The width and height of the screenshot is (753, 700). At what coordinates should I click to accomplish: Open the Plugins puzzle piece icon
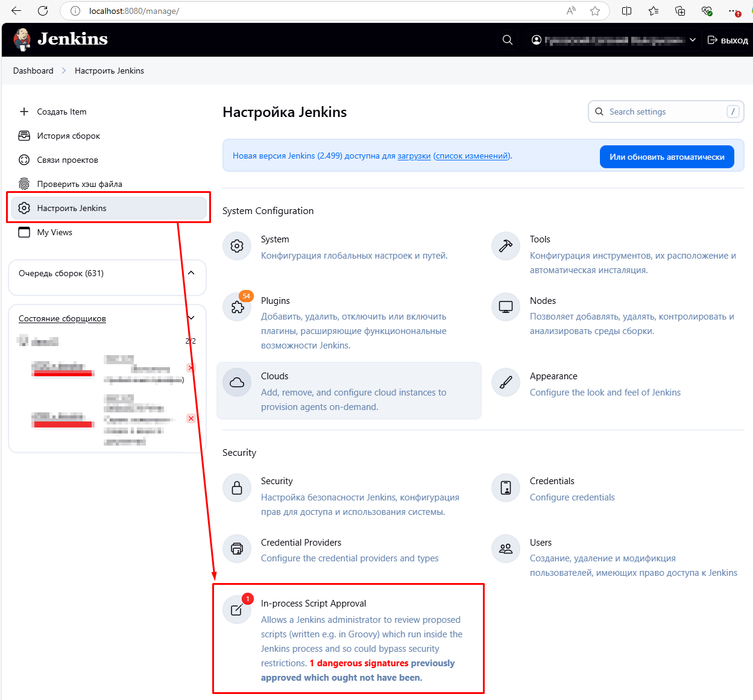click(x=237, y=307)
